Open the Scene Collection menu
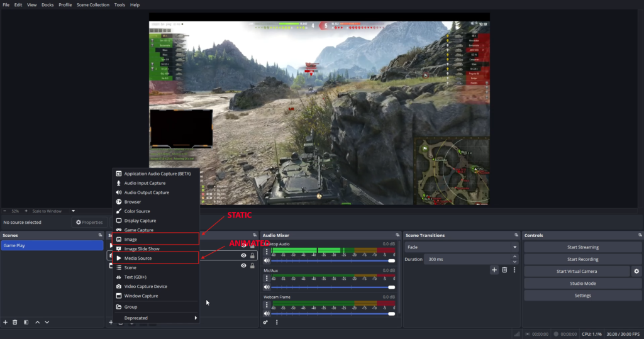 pyautogui.click(x=93, y=5)
